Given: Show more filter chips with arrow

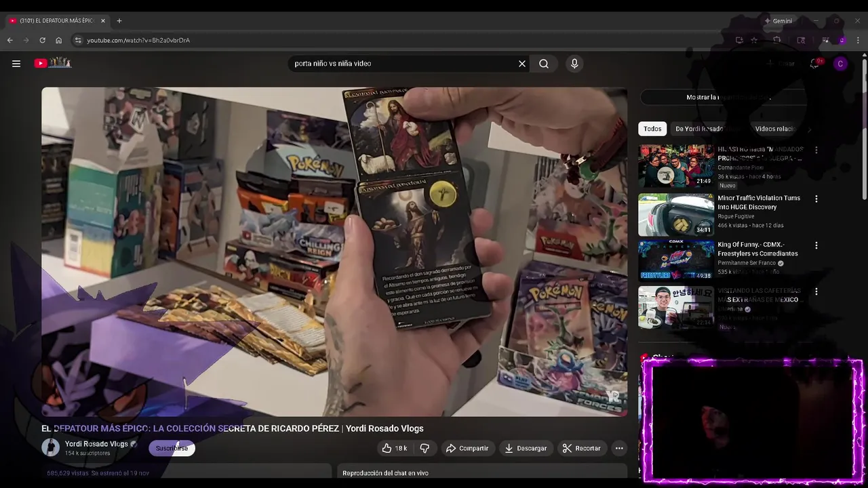Looking at the screenshot, I should 809,129.
